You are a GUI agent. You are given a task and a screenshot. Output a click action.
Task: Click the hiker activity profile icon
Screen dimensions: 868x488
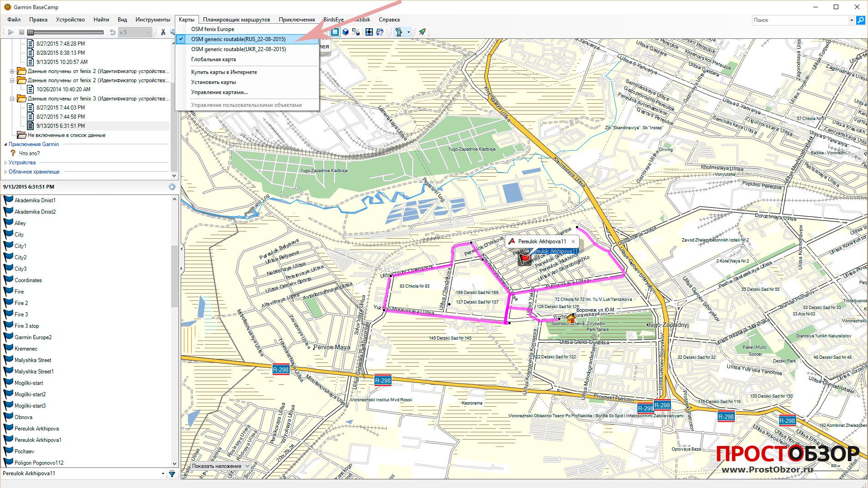[399, 32]
